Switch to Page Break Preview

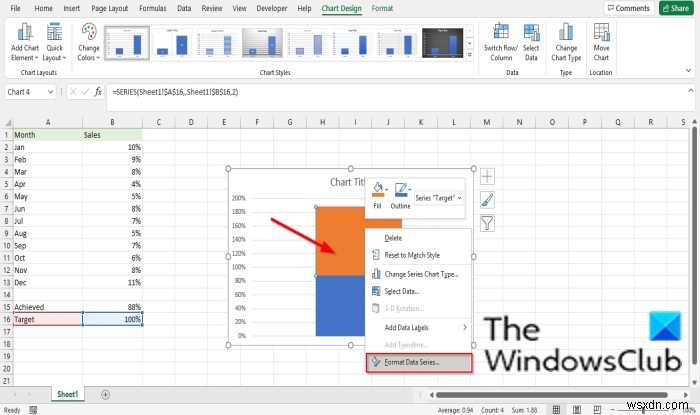pyautogui.click(x=597, y=410)
